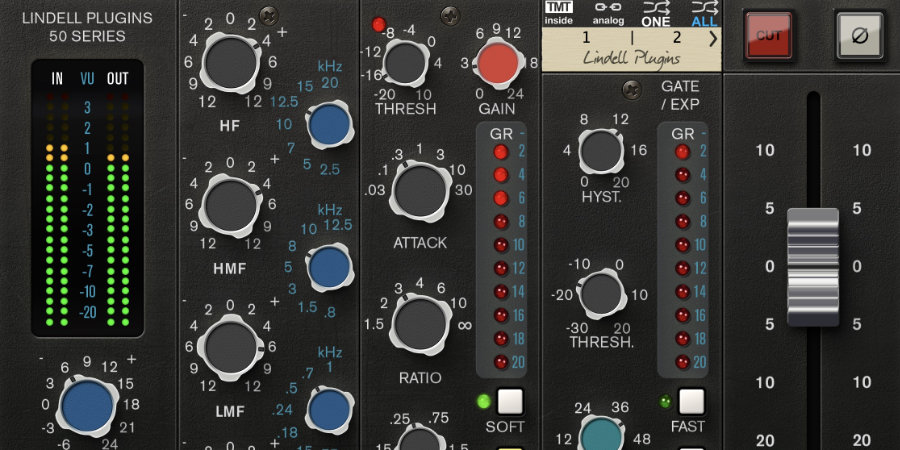
Task: Select channel 2 on scribble strip
Action: pos(677,38)
